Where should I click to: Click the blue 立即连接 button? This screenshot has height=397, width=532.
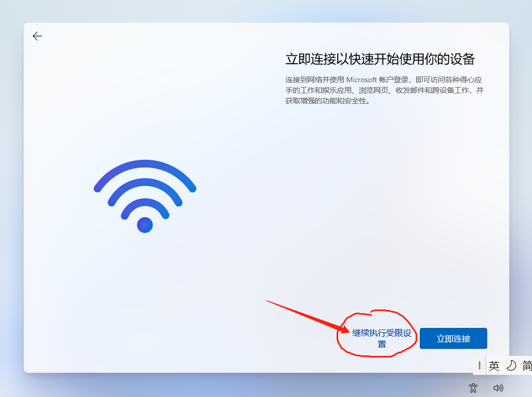pos(454,338)
